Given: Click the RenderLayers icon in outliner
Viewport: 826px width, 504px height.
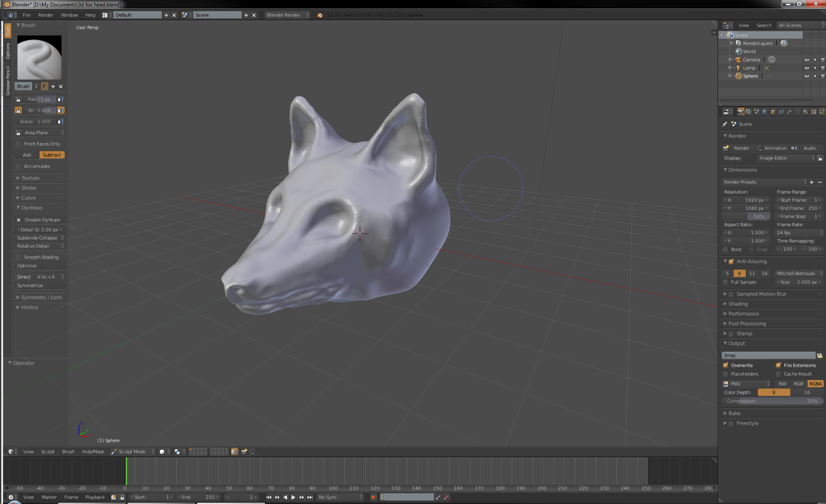Looking at the screenshot, I should [x=739, y=43].
